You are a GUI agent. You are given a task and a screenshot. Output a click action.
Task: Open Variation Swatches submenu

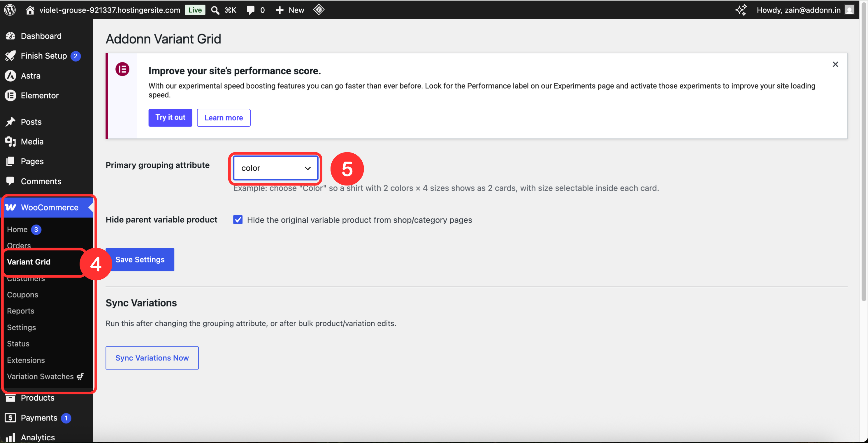[41, 376]
